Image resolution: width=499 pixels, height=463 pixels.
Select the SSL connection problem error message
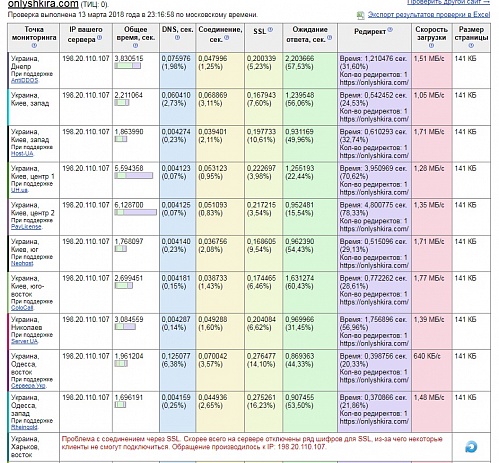(x=252, y=443)
